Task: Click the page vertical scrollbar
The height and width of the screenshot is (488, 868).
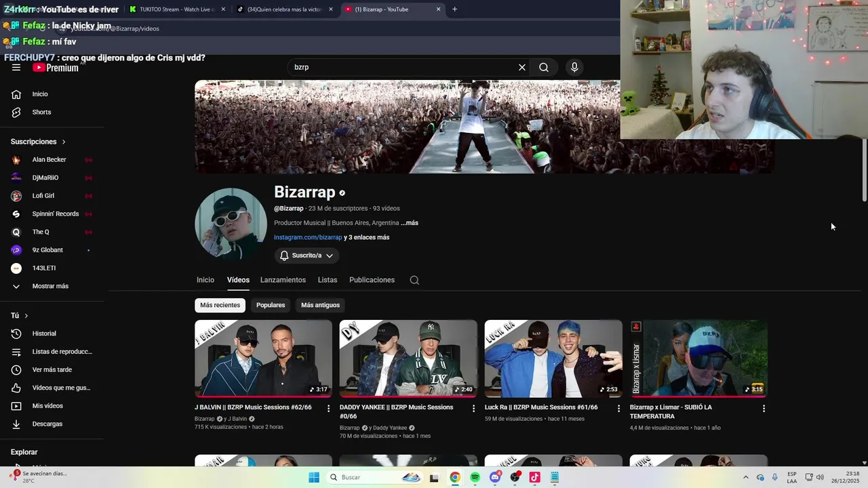Action: click(x=864, y=169)
